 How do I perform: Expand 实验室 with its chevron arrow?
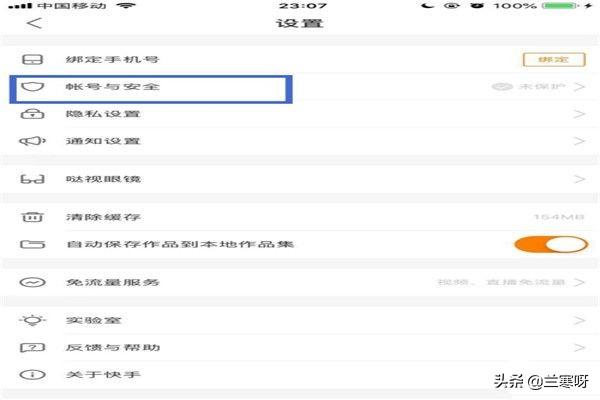579,320
